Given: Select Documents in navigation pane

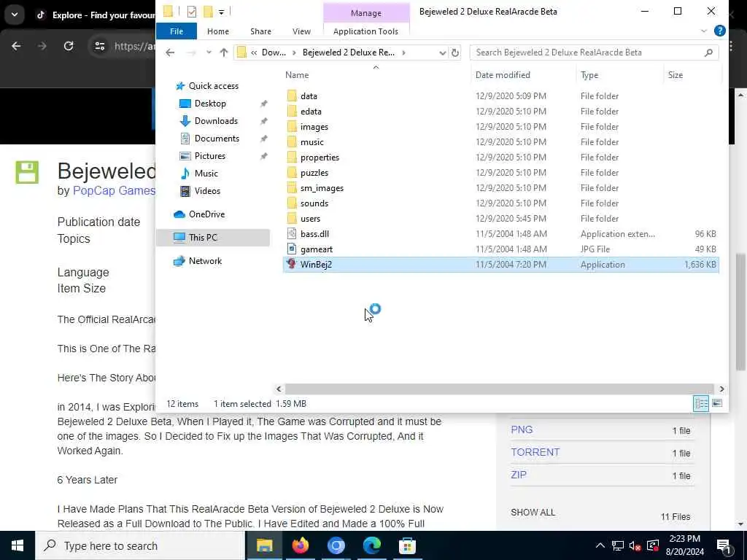Looking at the screenshot, I should click(x=217, y=138).
